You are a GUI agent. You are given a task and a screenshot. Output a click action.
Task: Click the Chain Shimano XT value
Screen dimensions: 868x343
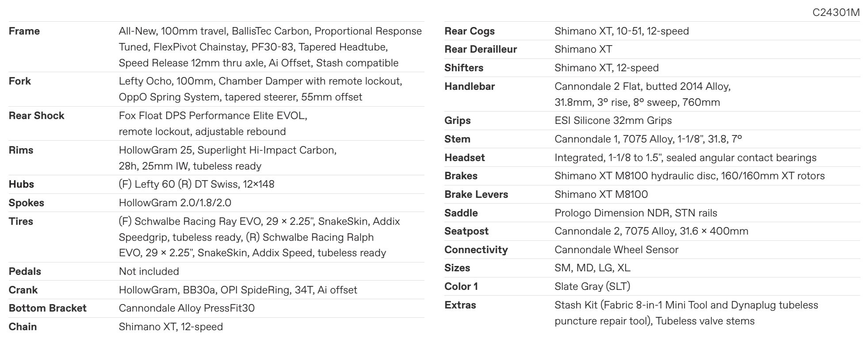tap(171, 327)
